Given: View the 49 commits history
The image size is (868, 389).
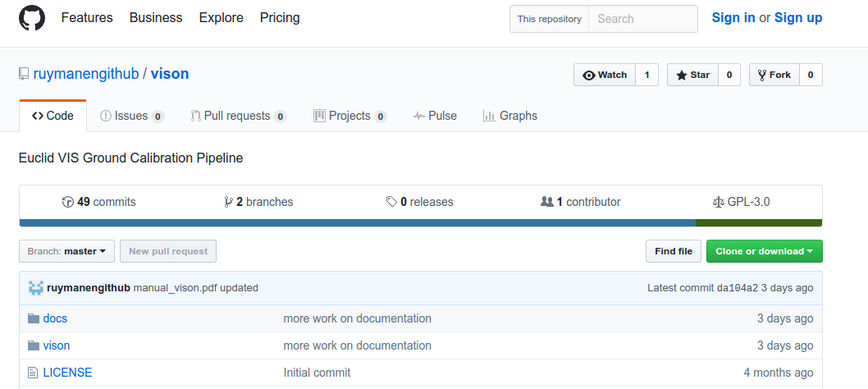Looking at the screenshot, I should pos(99,202).
